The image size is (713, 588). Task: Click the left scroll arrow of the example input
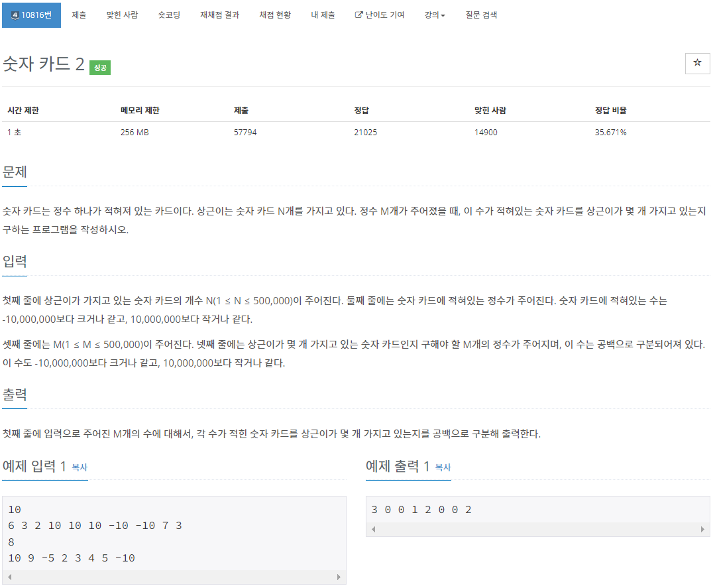(x=9, y=577)
